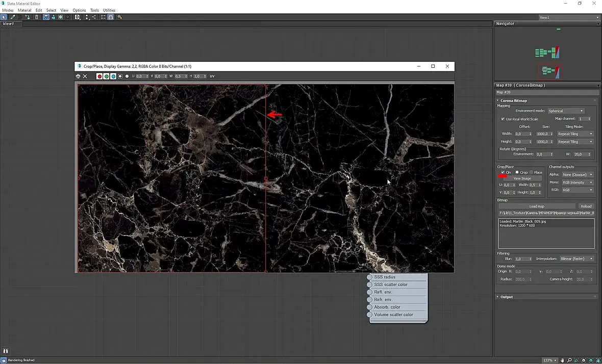The image size is (602, 364).
Task: Open the Interpolation dropdown
Action: (576, 259)
